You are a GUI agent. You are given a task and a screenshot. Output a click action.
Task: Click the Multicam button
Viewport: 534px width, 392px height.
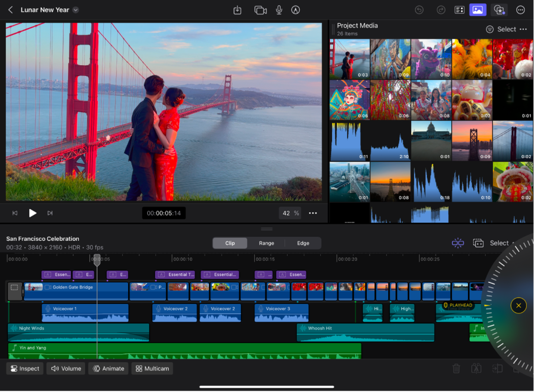coord(152,368)
